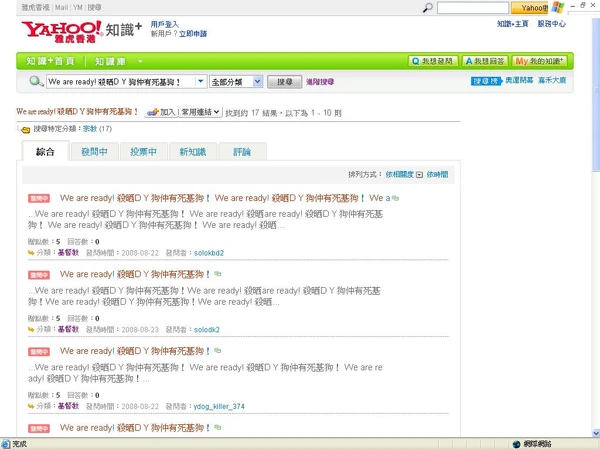Click the open-in-new-window icon after the first result title
Viewport: 600px width, 450px height.
[x=395, y=198]
